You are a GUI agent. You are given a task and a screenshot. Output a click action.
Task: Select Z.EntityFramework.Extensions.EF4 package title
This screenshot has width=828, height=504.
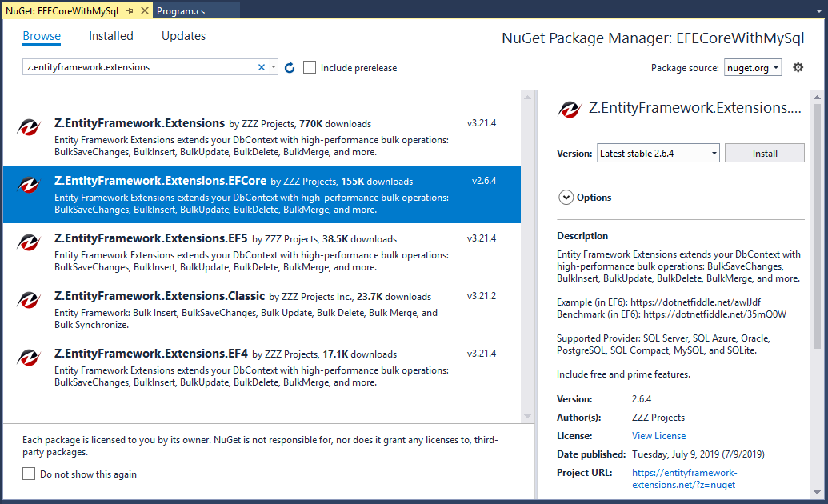(151, 354)
